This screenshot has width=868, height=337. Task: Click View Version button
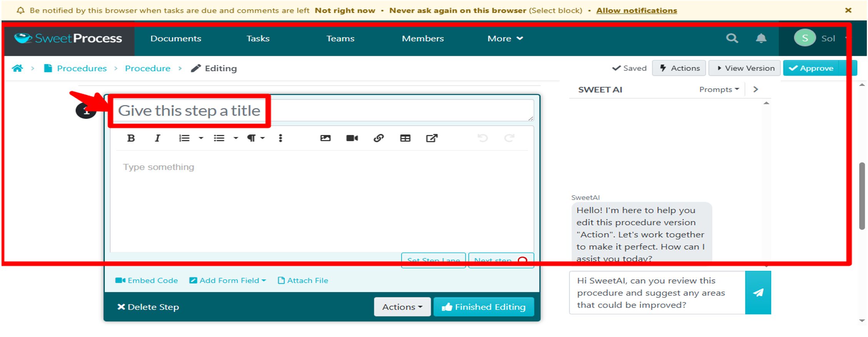coord(744,68)
